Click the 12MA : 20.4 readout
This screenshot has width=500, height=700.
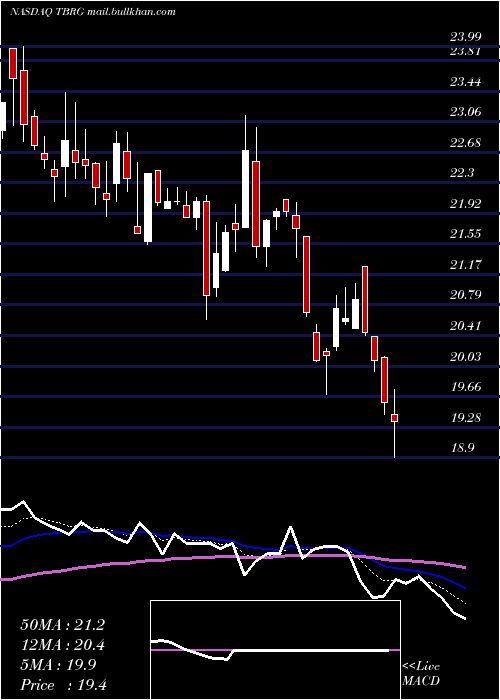point(62,645)
